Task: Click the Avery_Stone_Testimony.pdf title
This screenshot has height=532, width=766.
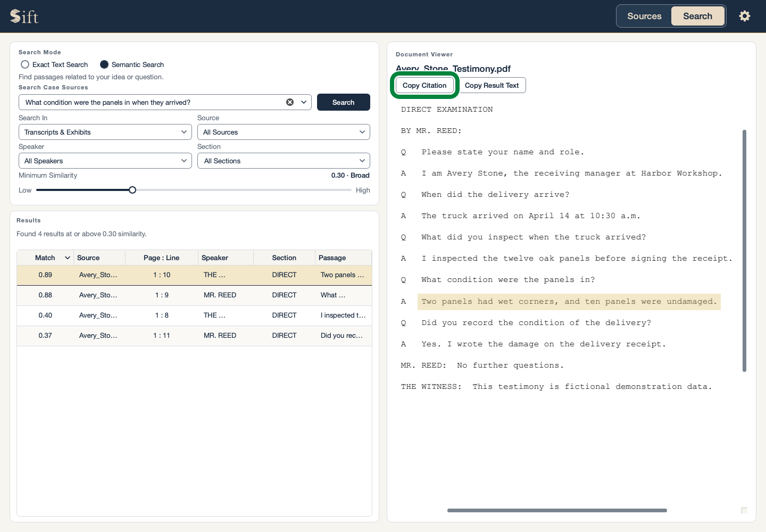Action: pyautogui.click(x=453, y=69)
